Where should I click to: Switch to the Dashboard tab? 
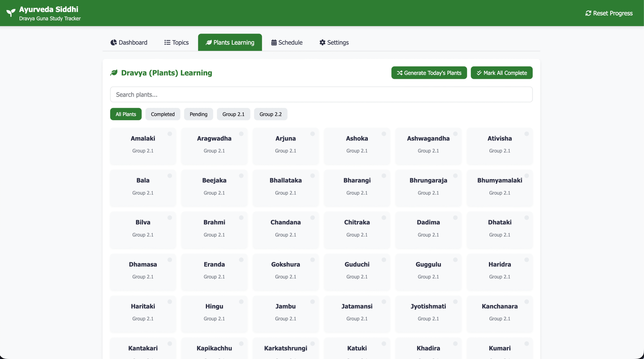click(129, 42)
